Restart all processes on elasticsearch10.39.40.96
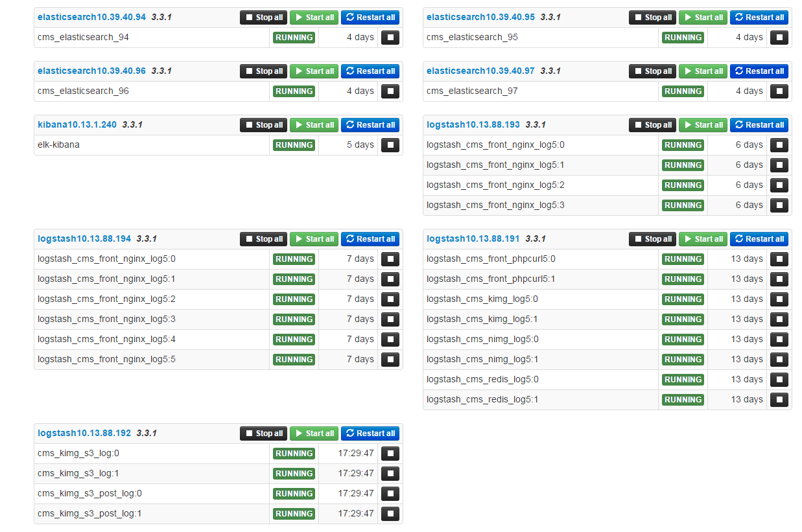Screen dimensions: 802x532 (370, 71)
